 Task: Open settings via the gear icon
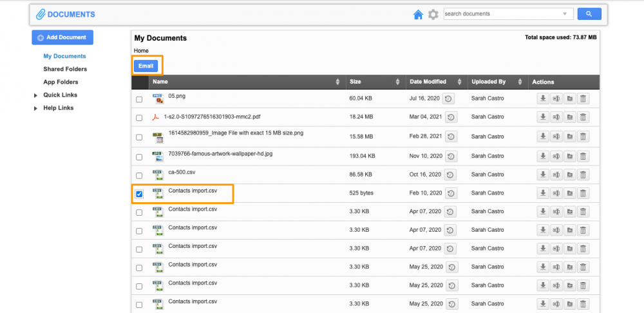coord(433,14)
